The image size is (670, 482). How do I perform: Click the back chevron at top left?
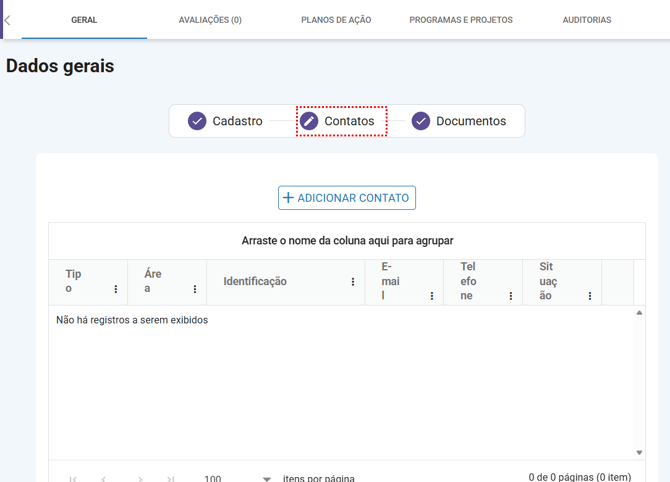tap(8, 20)
